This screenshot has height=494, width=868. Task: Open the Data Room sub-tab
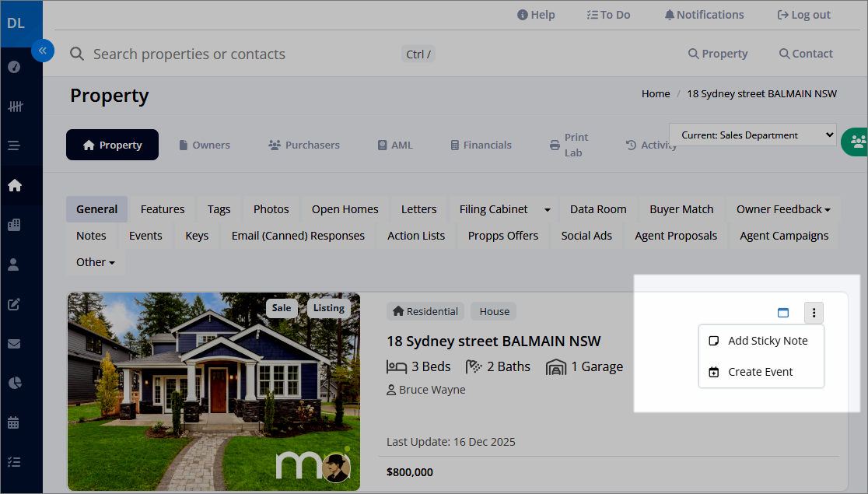[598, 209]
